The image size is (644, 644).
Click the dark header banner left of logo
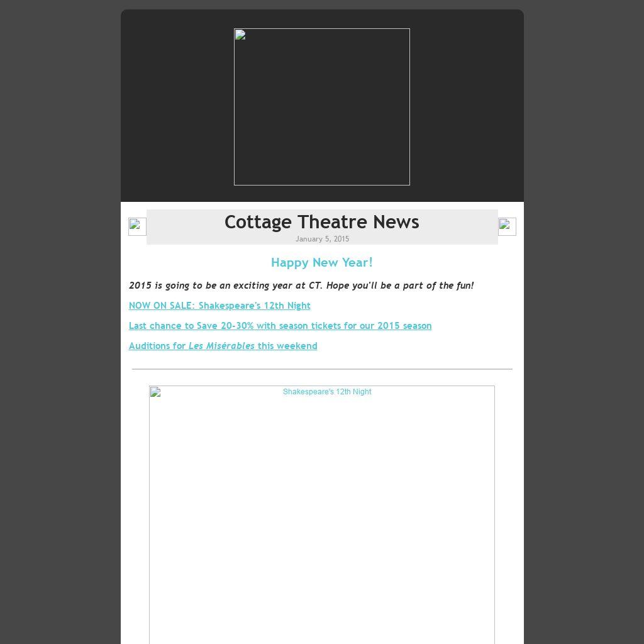click(x=176, y=107)
